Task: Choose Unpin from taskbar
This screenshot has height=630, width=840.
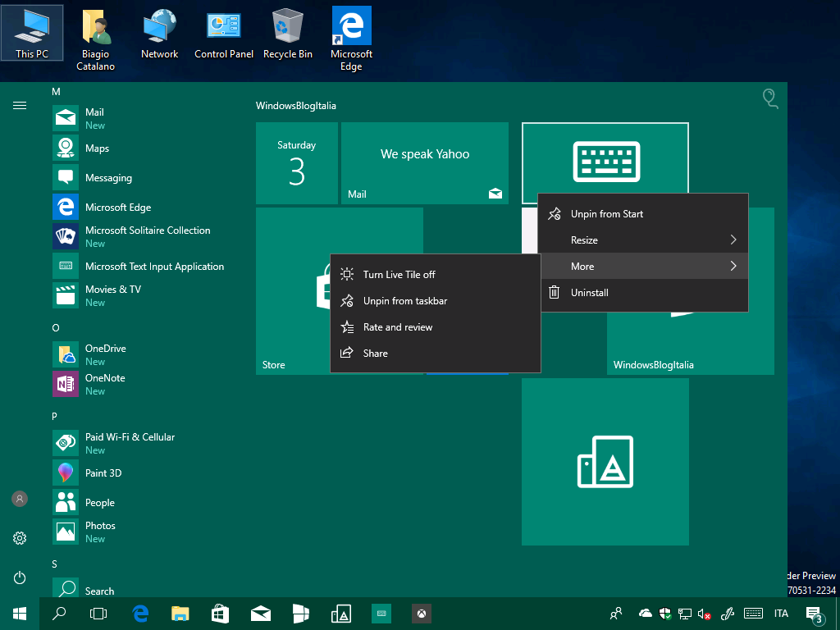Action: tap(436, 300)
